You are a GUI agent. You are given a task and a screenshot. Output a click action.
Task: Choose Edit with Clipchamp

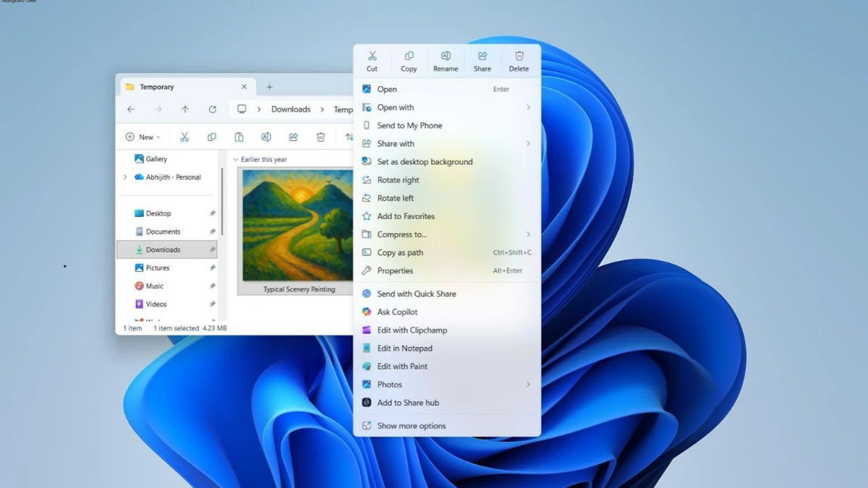[x=447, y=330]
